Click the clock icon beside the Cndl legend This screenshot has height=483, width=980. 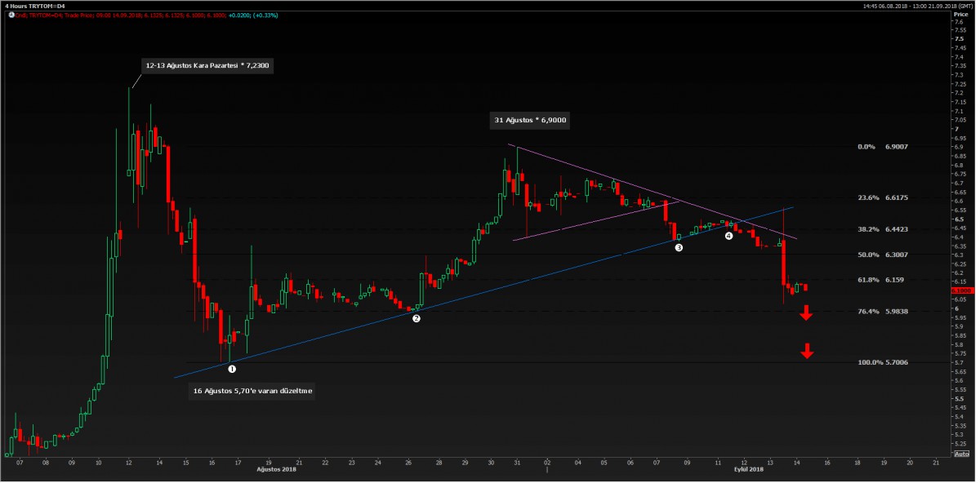coord(10,15)
